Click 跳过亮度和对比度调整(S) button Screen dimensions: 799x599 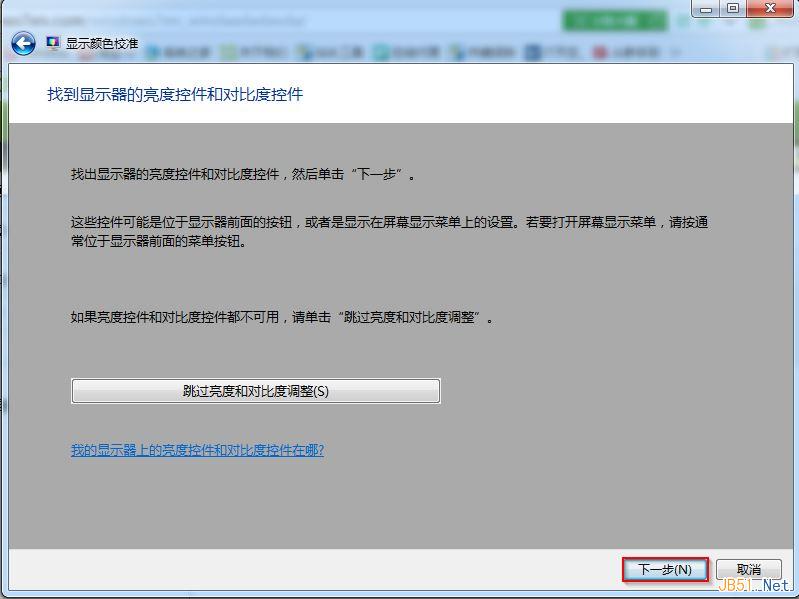pyautogui.click(x=256, y=391)
